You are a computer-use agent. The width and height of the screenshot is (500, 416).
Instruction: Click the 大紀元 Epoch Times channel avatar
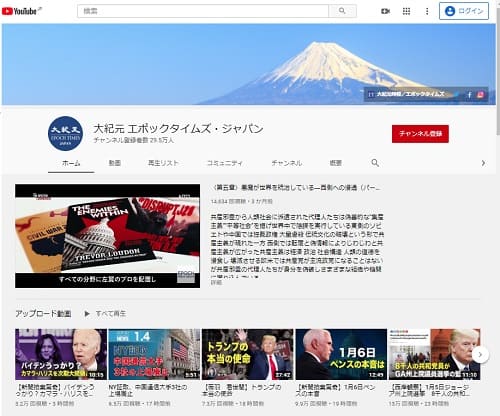coord(65,133)
